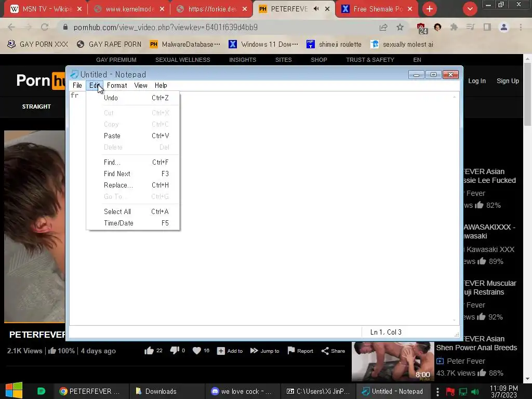532x399 pixels.
Task: Switch to the Discord taskbar button
Action: (x=242, y=391)
